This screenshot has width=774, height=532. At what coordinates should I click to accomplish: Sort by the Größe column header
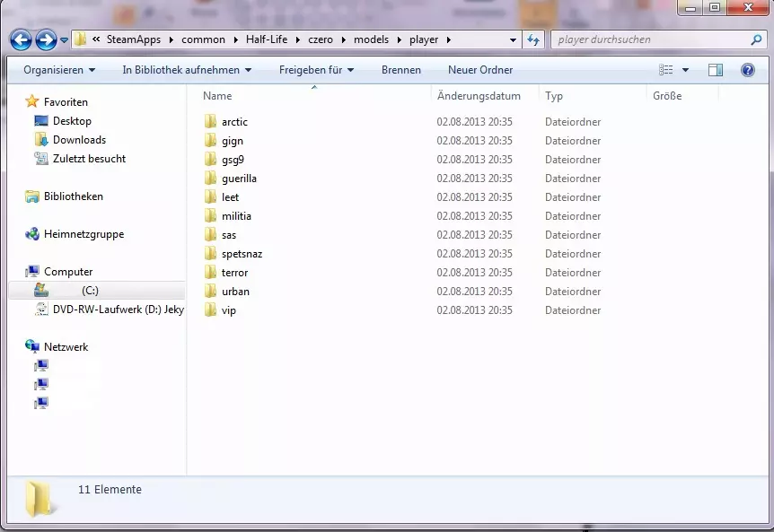(667, 96)
